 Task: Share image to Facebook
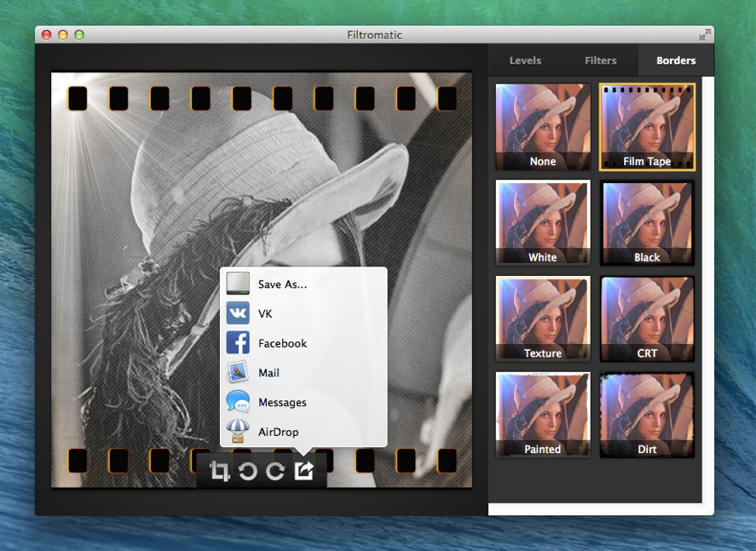[281, 343]
